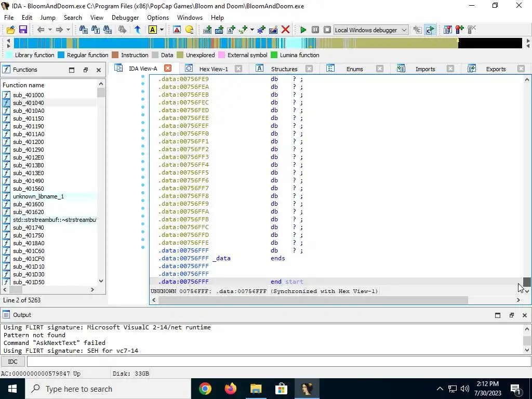Screen dimensions: 532x399
Task: Open File Explorer from the taskbar
Action: 256,389
